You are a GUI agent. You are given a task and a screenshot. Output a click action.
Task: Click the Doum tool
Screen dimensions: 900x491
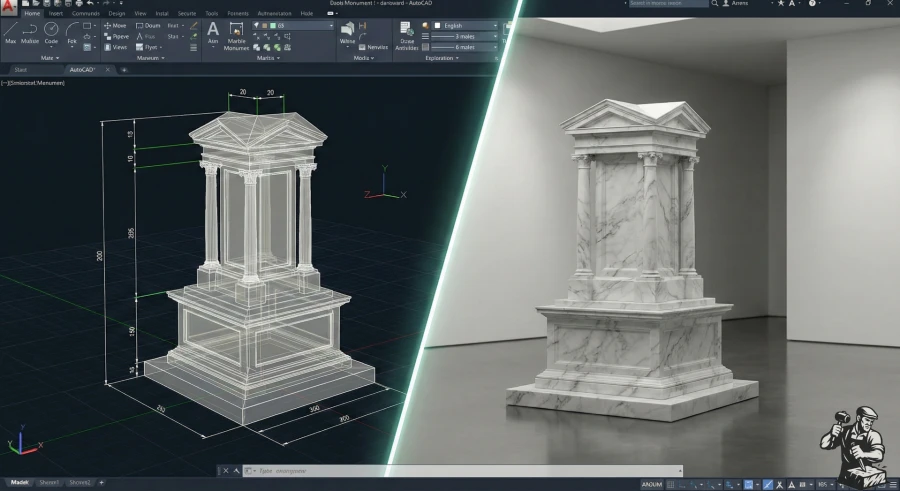tap(148, 26)
